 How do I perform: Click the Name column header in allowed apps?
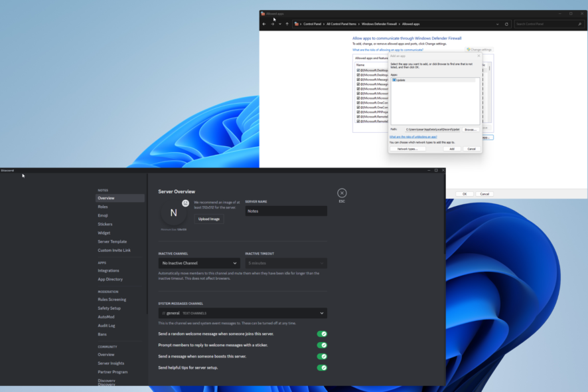click(x=360, y=65)
